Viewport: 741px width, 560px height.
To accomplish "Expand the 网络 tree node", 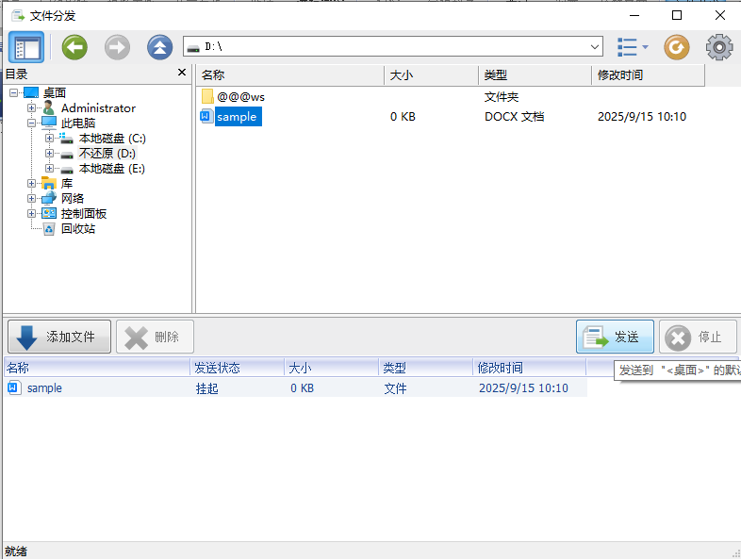I will coord(31,199).
